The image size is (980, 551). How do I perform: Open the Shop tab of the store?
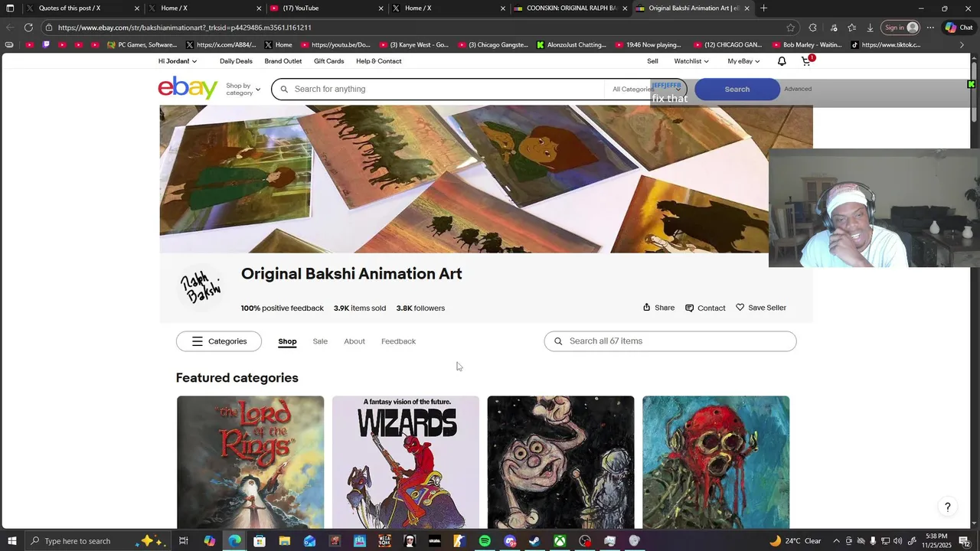(287, 341)
